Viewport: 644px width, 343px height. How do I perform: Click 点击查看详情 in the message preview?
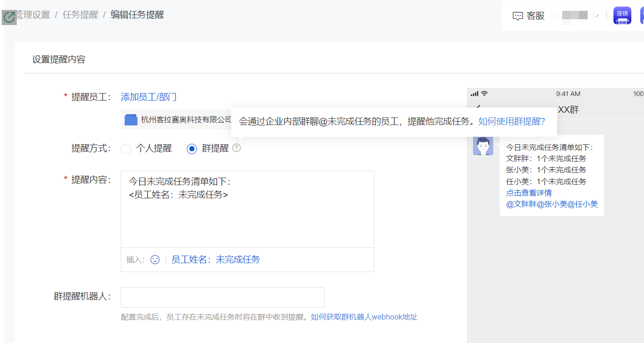528,193
